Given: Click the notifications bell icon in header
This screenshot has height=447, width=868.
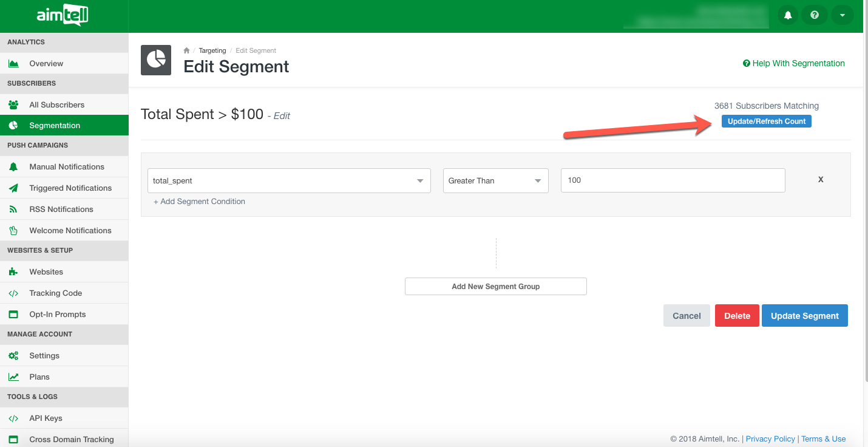Looking at the screenshot, I should 788,15.
